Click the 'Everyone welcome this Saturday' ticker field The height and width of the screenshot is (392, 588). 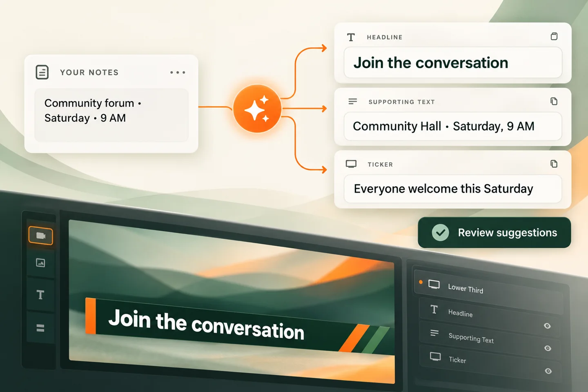pos(453,189)
